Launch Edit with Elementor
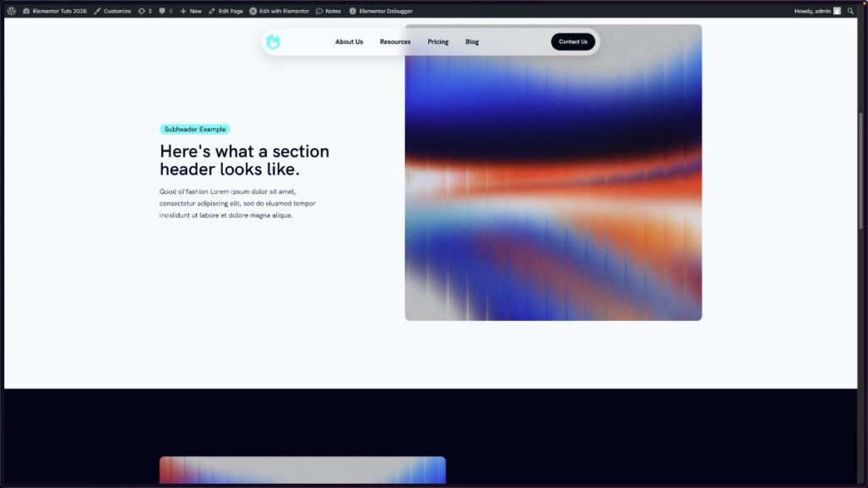 click(x=279, y=11)
